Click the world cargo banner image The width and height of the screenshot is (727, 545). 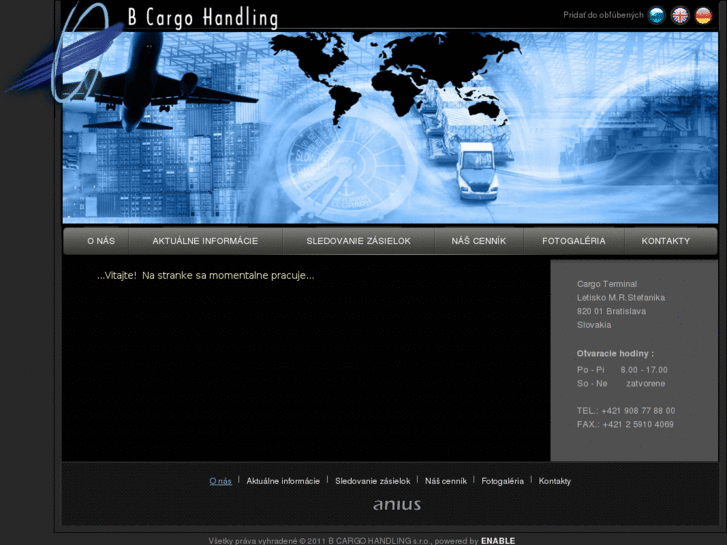click(390, 128)
